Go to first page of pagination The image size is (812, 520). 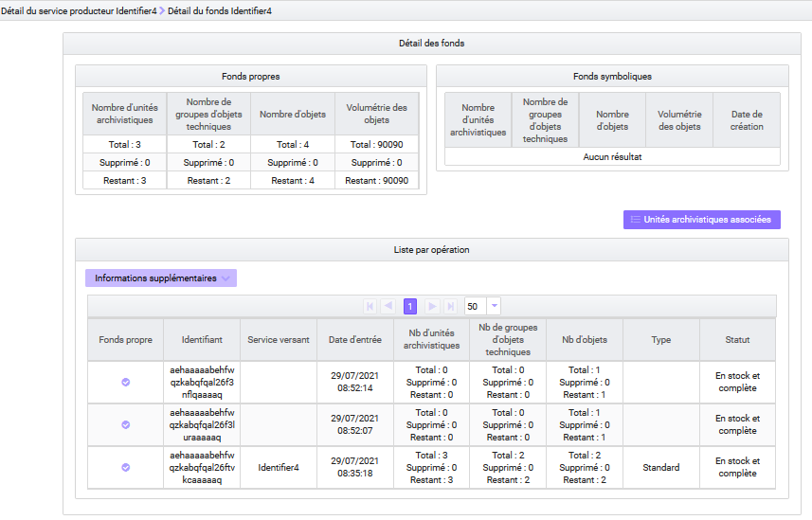click(370, 306)
